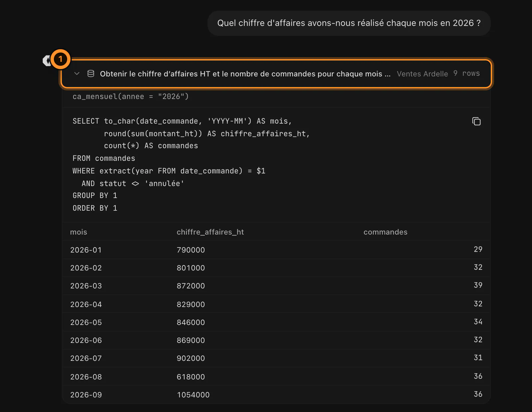Open the query title 'Obtenir le chiffre d'affaires HT'
532x412 pixels.
click(x=245, y=74)
